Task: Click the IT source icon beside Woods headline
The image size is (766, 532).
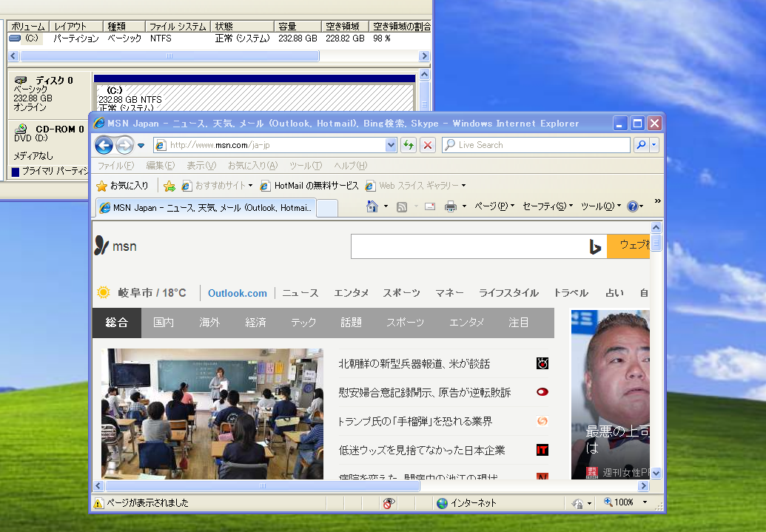Action: coord(542,450)
